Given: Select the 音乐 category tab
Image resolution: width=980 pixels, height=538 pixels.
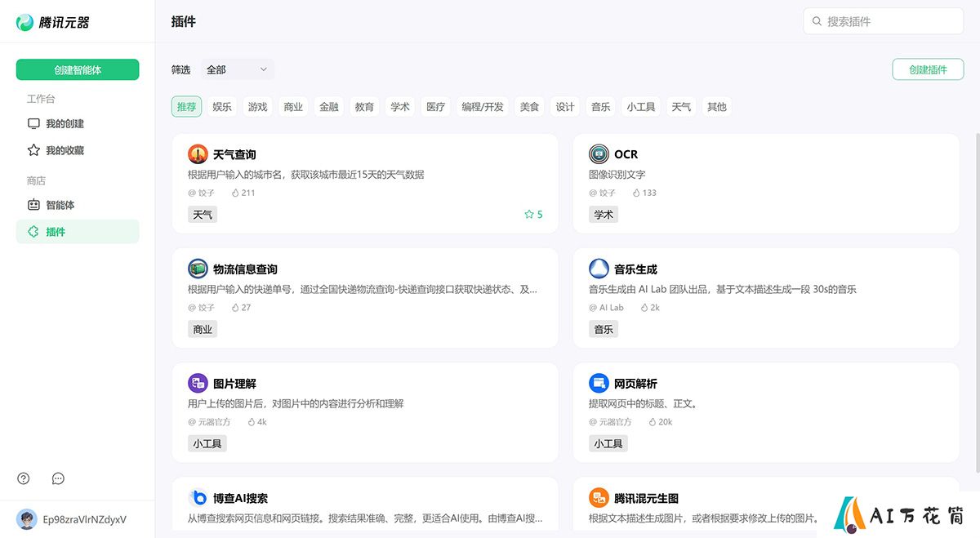Looking at the screenshot, I should [x=601, y=107].
